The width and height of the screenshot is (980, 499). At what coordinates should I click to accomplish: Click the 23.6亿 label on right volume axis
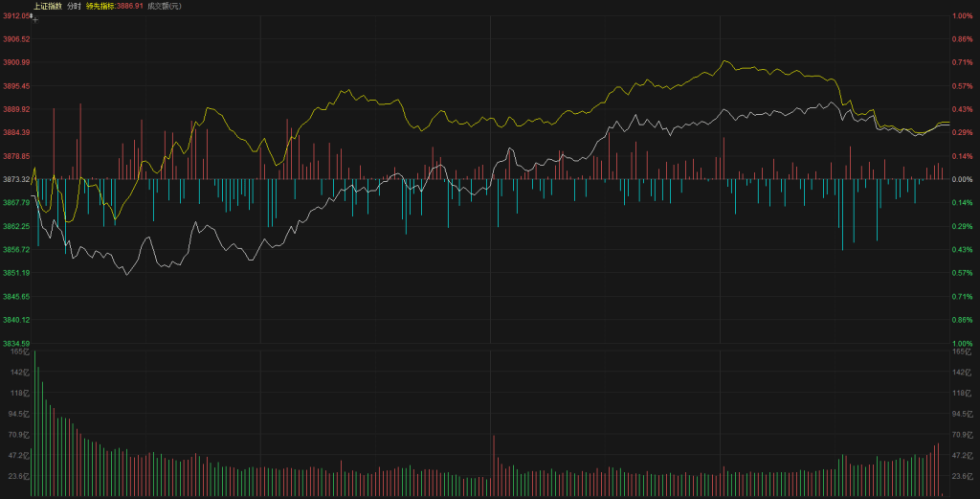click(x=961, y=476)
